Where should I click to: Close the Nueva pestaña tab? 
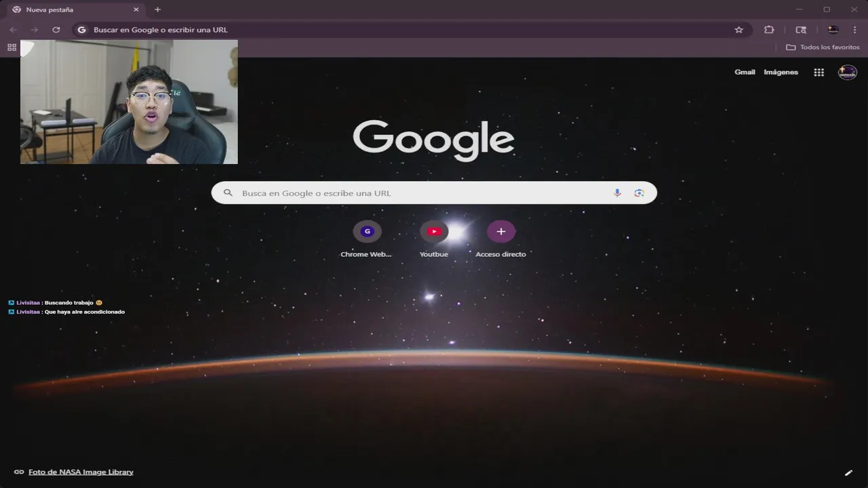pos(136,9)
